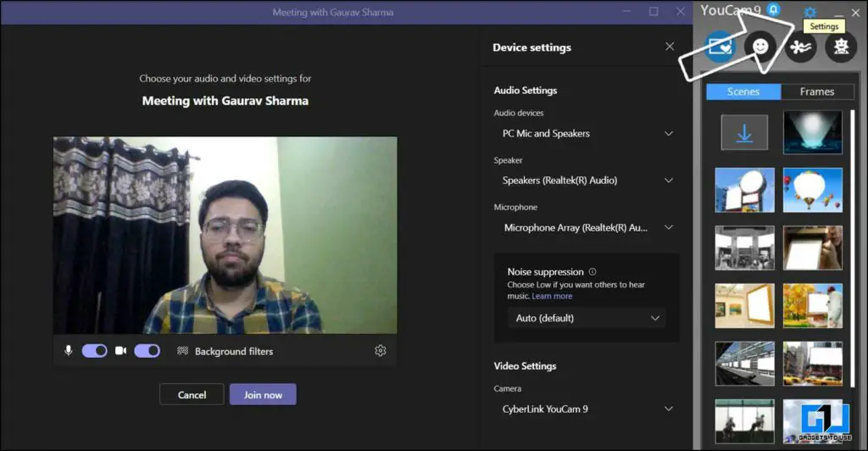Click the webcam video preview
The image size is (868, 451).
pyautogui.click(x=225, y=235)
